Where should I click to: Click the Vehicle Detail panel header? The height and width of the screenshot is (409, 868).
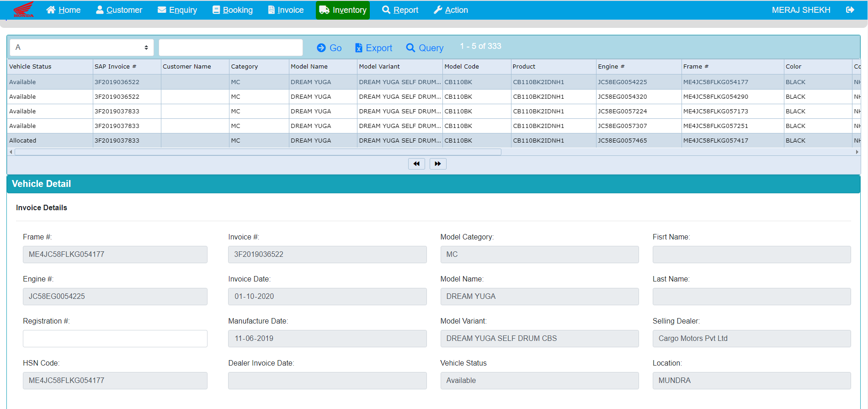click(433, 184)
